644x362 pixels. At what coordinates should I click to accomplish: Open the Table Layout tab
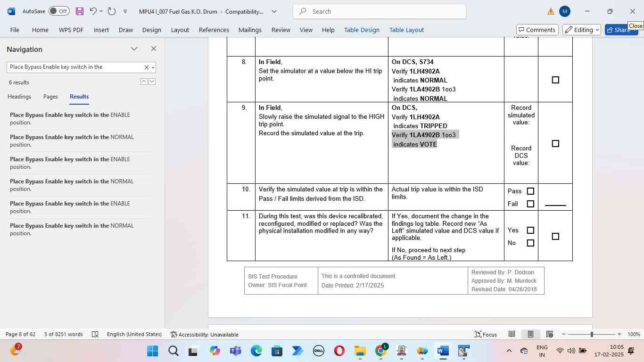pos(406,30)
